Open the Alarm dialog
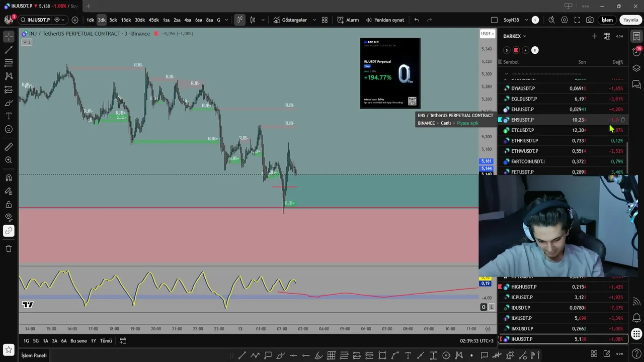The image size is (644, 362). click(x=348, y=20)
